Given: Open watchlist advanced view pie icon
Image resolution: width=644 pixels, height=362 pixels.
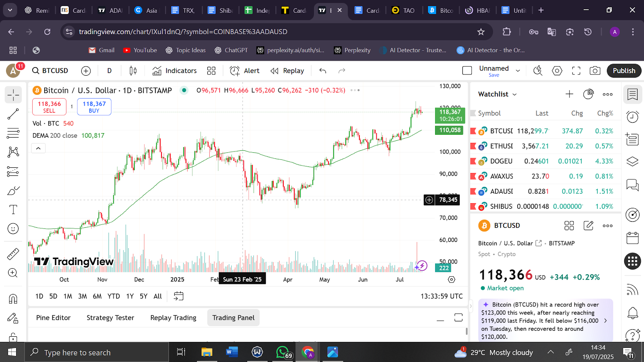Looking at the screenshot, I should (588, 94).
